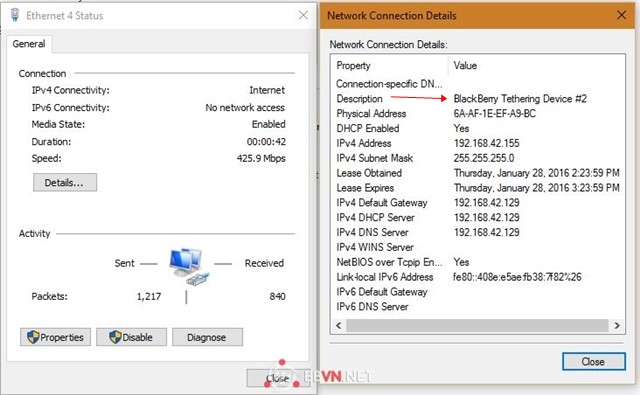Select the Description row label
This screenshot has height=395, width=640.
[360, 98]
